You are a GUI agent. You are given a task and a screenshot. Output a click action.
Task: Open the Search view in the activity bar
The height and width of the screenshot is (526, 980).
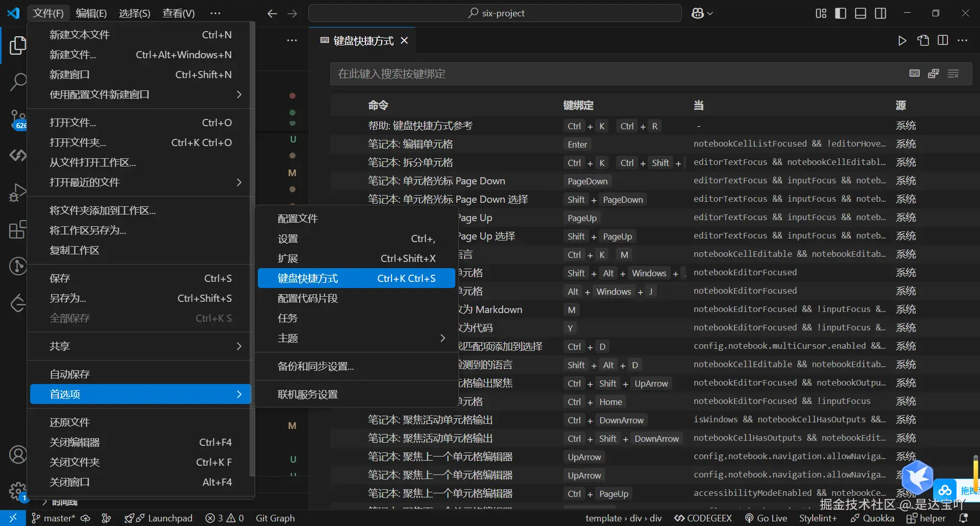tap(18, 82)
